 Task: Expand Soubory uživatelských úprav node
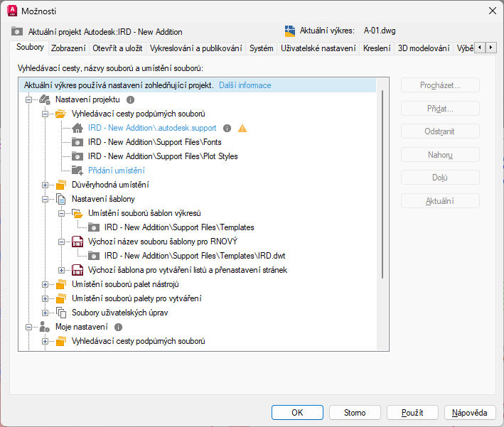point(45,313)
